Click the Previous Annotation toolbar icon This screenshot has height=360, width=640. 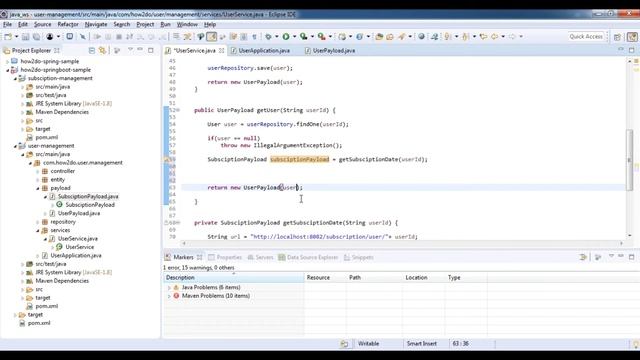(x=465, y=37)
